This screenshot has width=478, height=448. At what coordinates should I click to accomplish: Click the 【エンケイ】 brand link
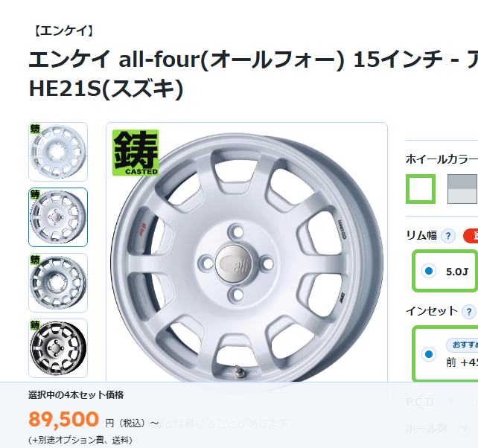(63, 31)
